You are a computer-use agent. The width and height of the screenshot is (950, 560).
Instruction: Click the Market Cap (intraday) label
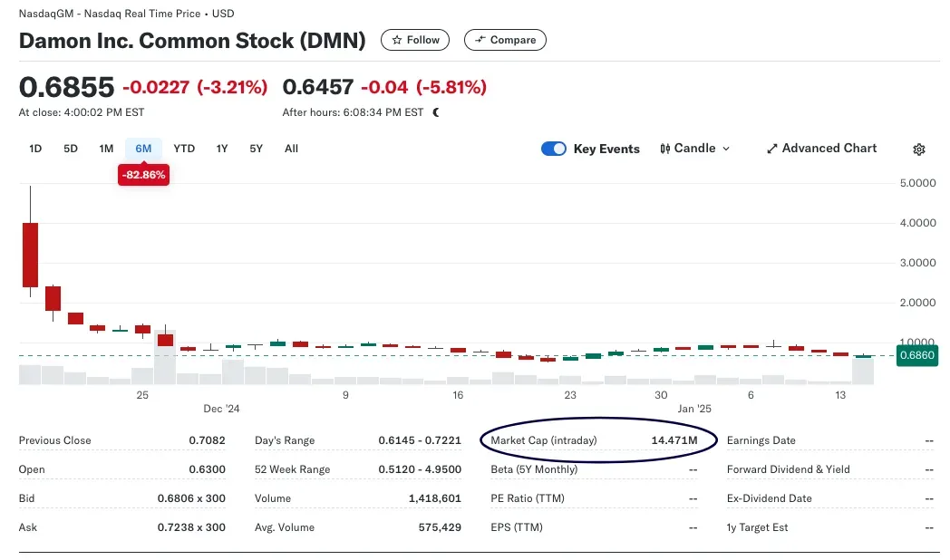[x=544, y=440]
